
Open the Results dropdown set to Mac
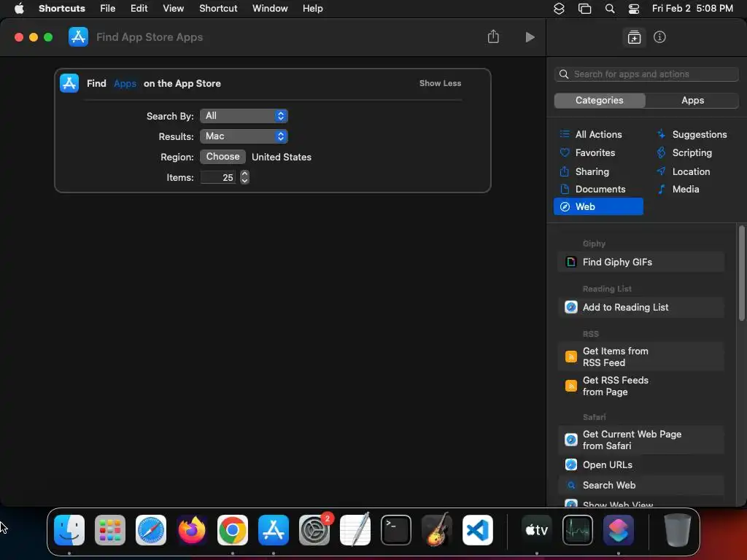(x=244, y=136)
